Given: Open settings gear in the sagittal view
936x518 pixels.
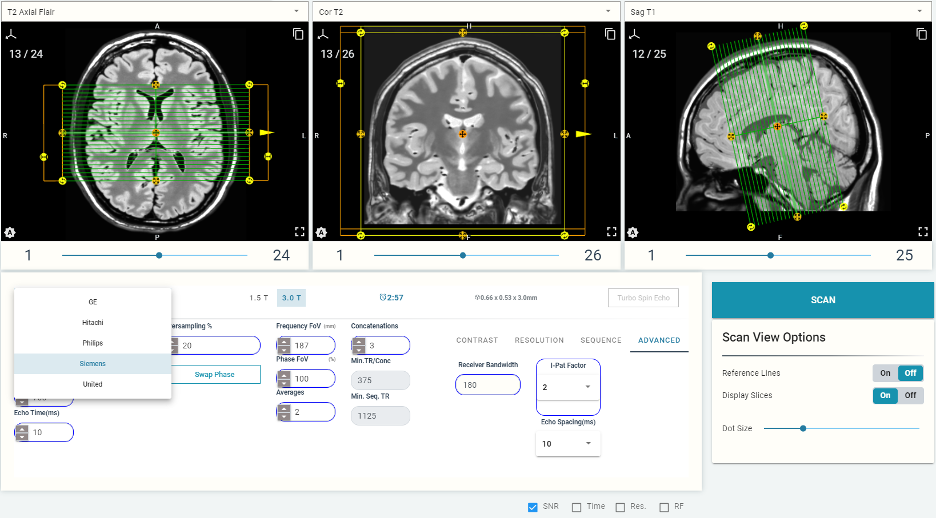Looking at the screenshot, I should pyautogui.click(x=634, y=232).
